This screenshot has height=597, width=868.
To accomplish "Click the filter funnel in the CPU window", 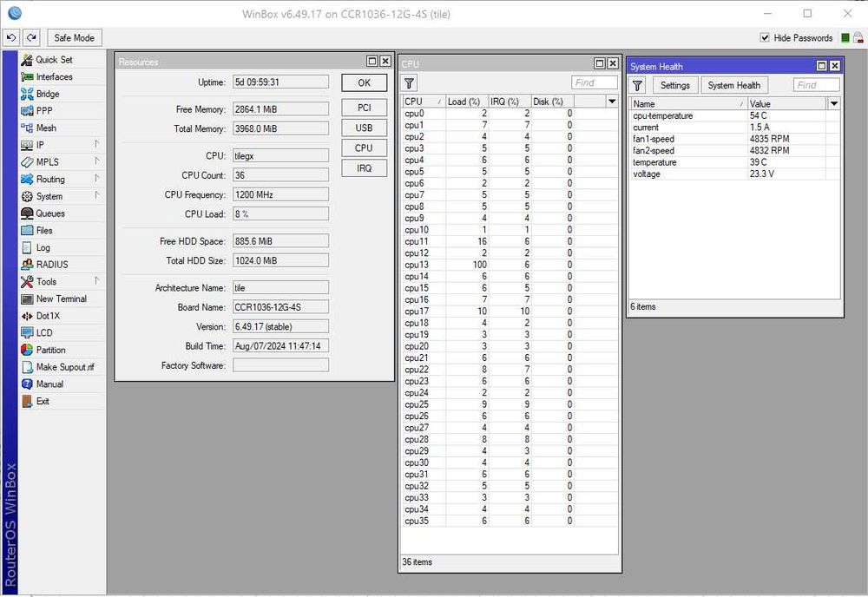I will [x=409, y=83].
